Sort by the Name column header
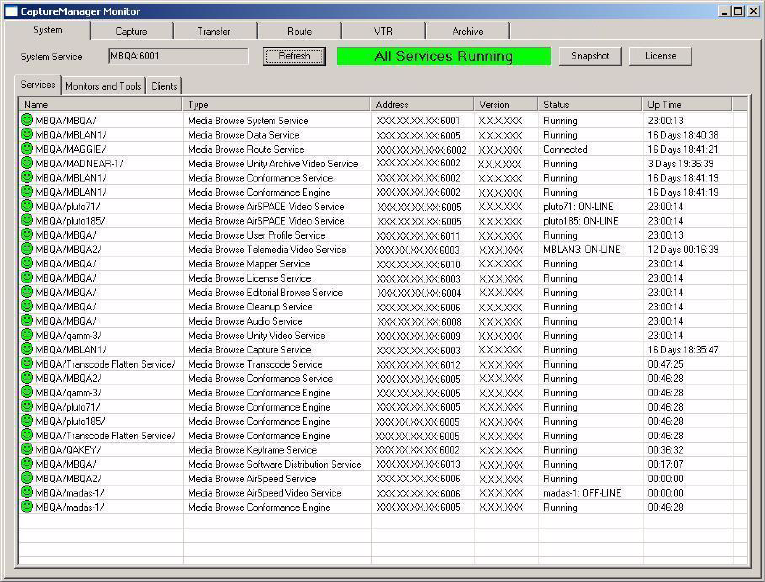The height and width of the screenshot is (582, 765). (100, 104)
